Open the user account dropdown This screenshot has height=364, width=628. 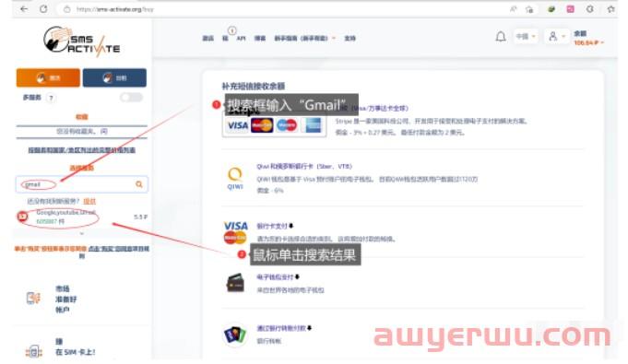[x=556, y=37]
